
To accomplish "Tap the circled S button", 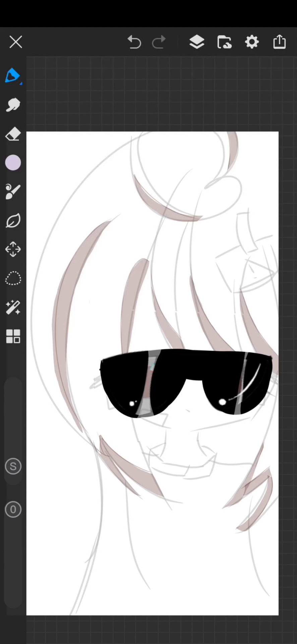I will (x=13, y=466).
